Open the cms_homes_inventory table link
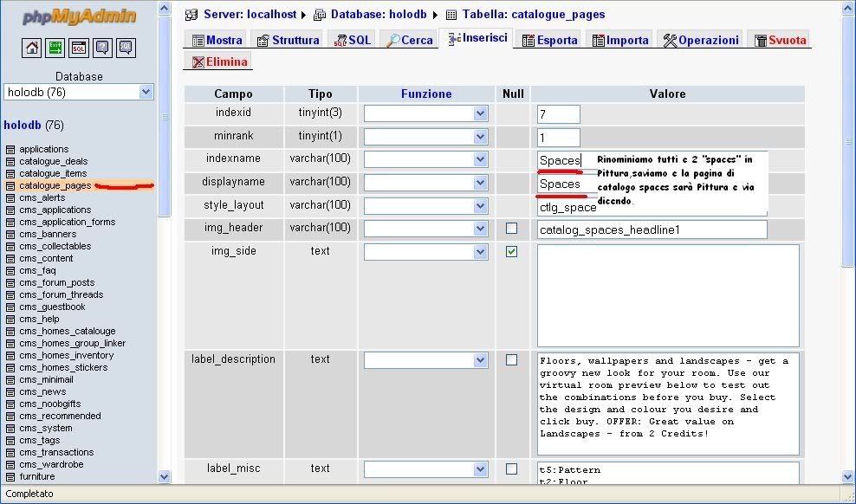This screenshot has height=504, width=856. coord(66,356)
